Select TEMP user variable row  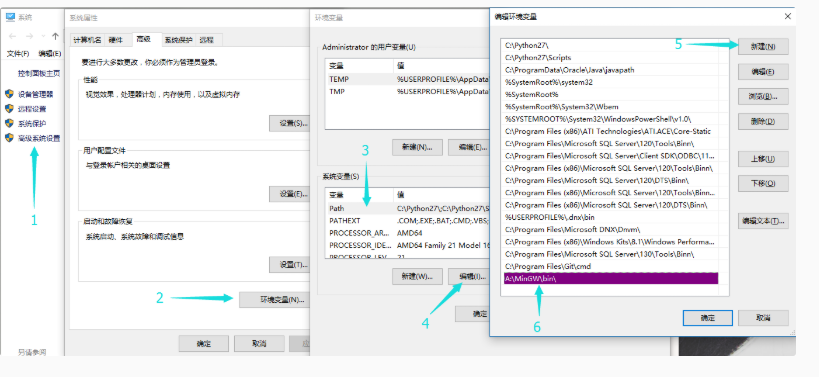click(407, 79)
